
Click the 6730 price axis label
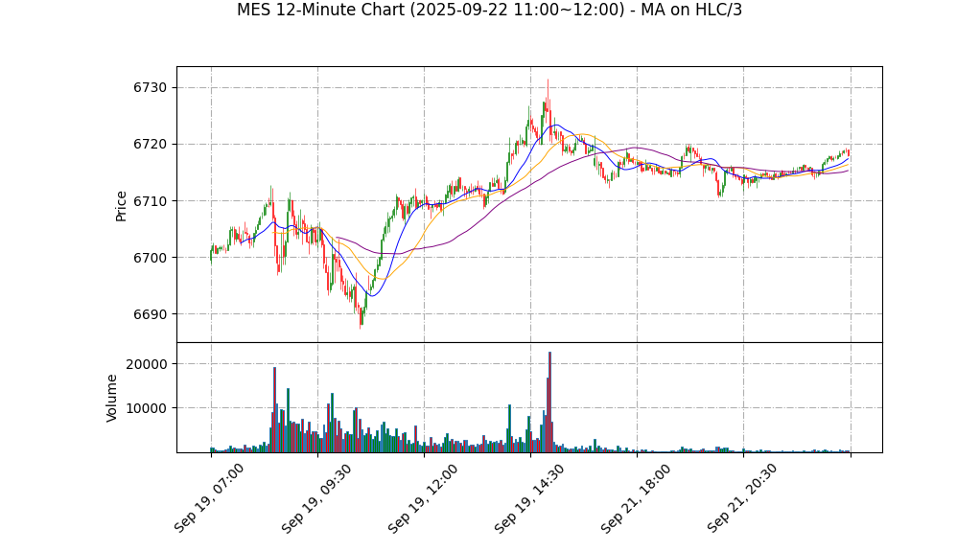coord(150,87)
